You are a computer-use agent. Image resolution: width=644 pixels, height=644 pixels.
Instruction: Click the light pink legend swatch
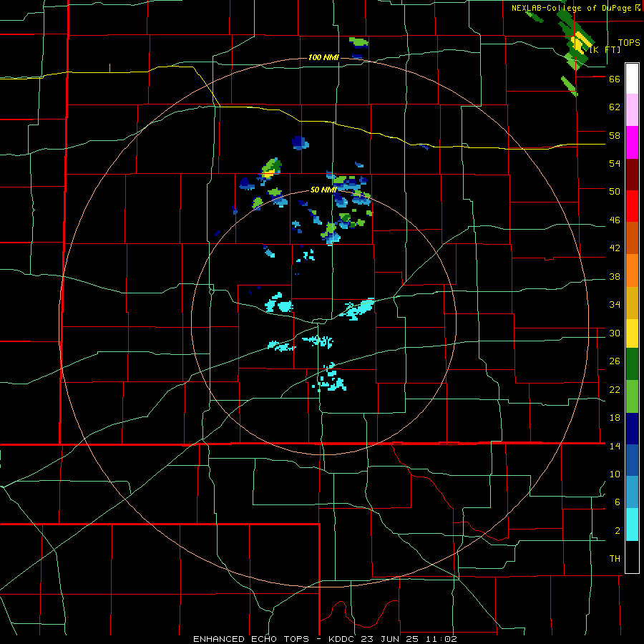tap(632, 109)
